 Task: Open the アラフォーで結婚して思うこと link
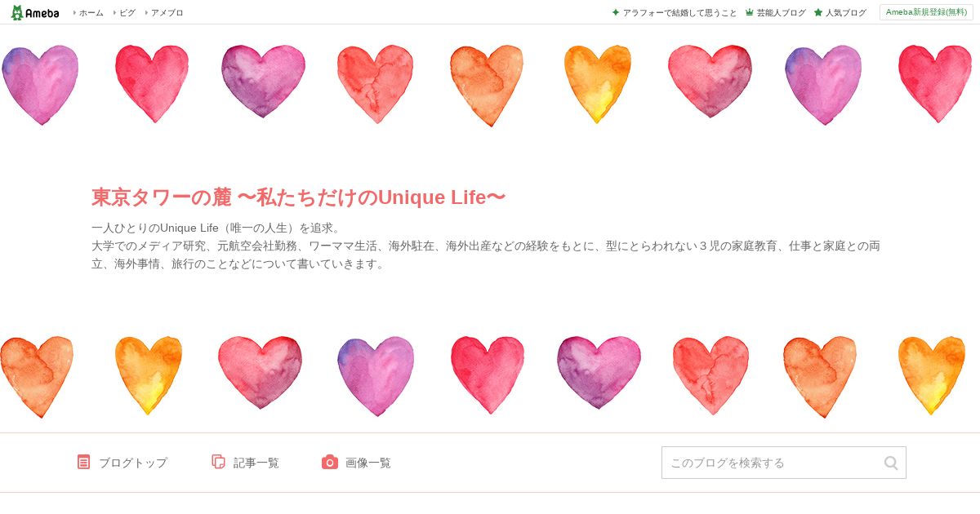pos(679,12)
